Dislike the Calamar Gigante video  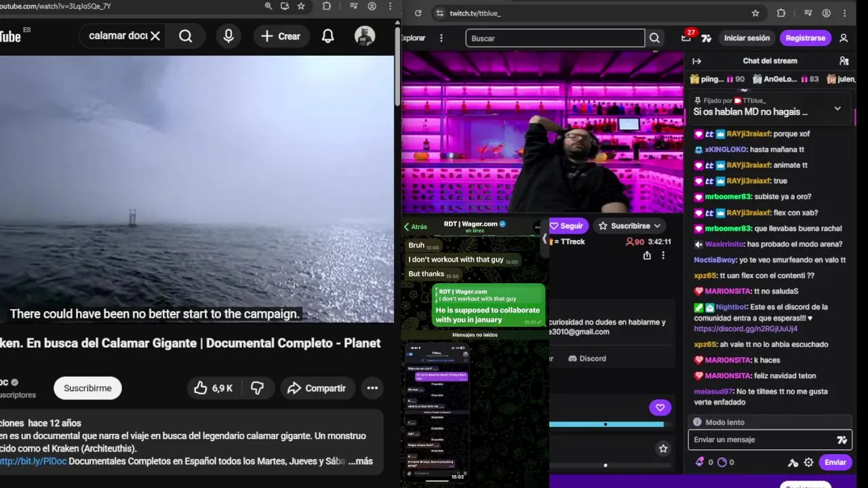[x=258, y=388]
